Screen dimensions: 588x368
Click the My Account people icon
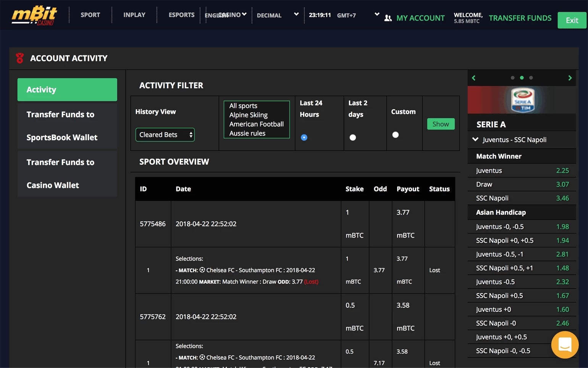coord(388,18)
